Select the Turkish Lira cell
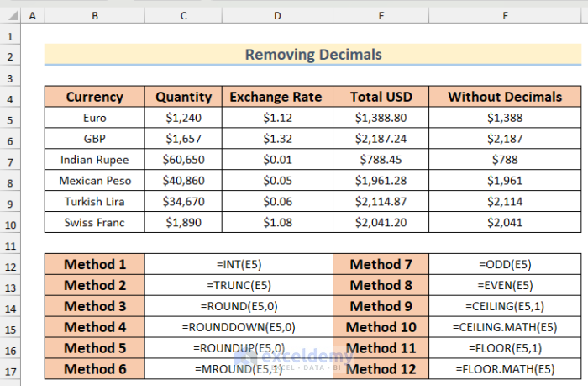The width and height of the screenshot is (588, 386). 95,202
